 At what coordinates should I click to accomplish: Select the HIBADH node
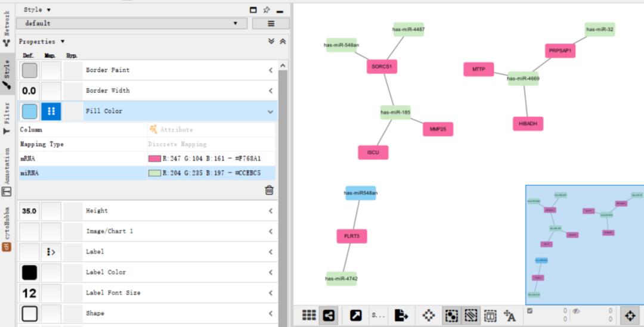tap(528, 123)
